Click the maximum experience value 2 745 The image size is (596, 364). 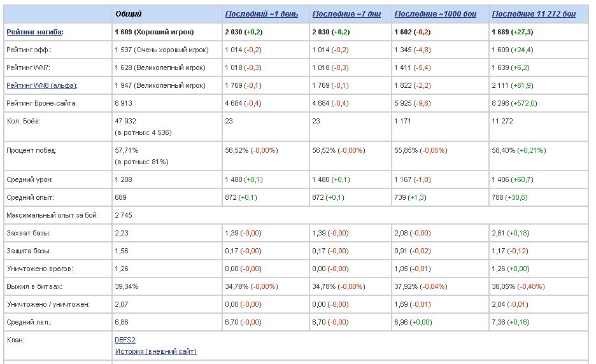[x=124, y=216]
